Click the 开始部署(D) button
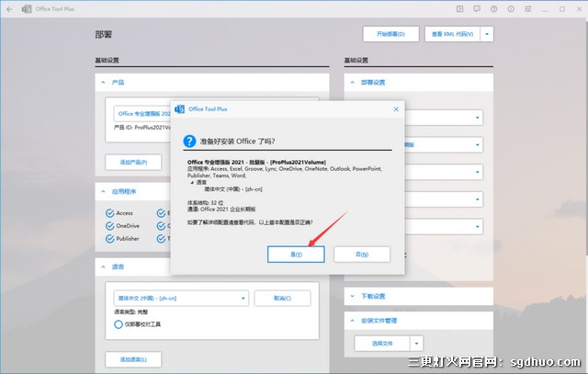The image size is (588, 374). point(390,34)
